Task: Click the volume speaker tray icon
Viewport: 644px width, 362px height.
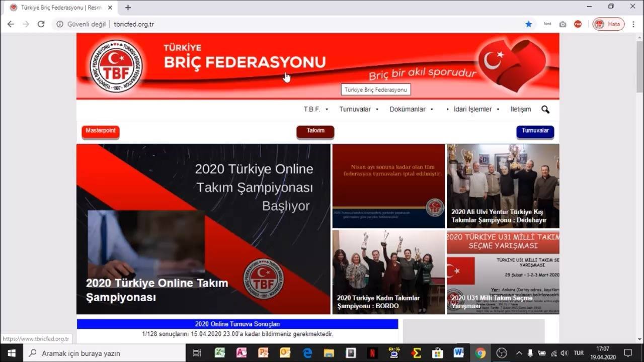Action: pos(564,353)
